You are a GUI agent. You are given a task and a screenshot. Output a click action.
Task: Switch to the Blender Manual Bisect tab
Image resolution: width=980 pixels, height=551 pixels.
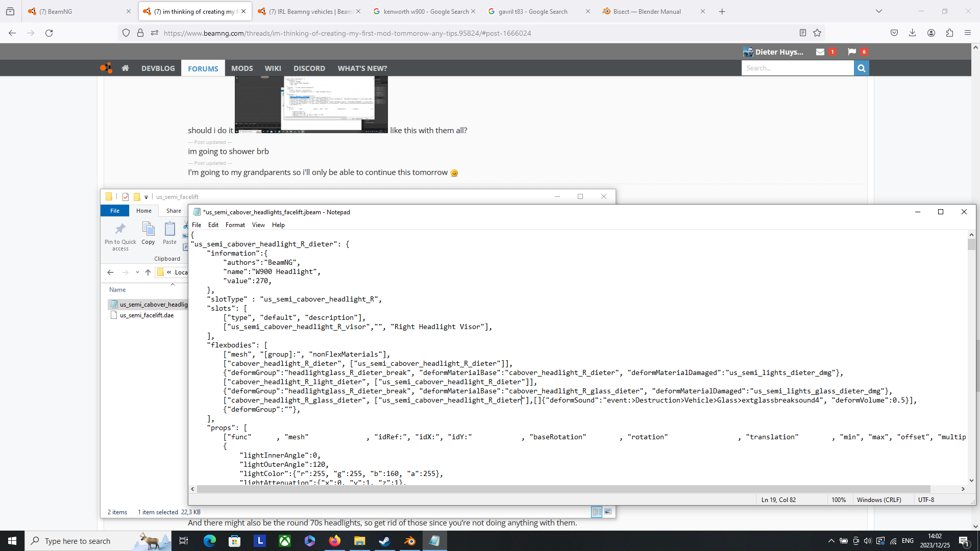tap(647, 11)
